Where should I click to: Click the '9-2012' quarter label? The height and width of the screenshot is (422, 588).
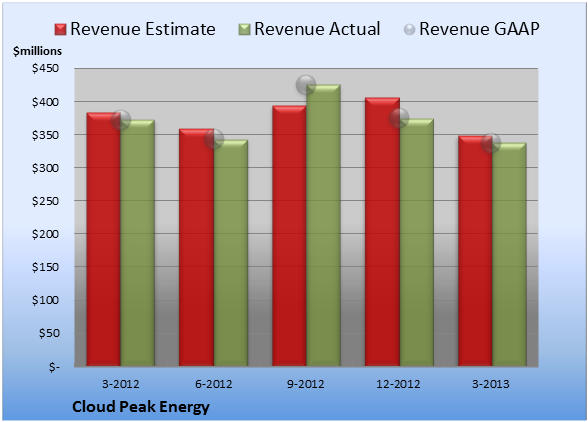click(306, 384)
